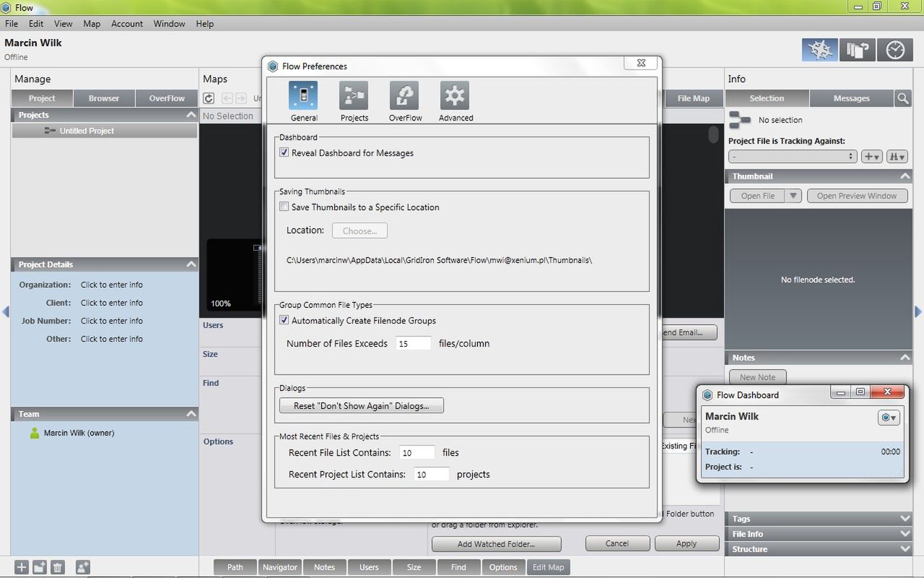
Task: Click the Apply button
Action: pyautogui.click(x=687, y=543)
